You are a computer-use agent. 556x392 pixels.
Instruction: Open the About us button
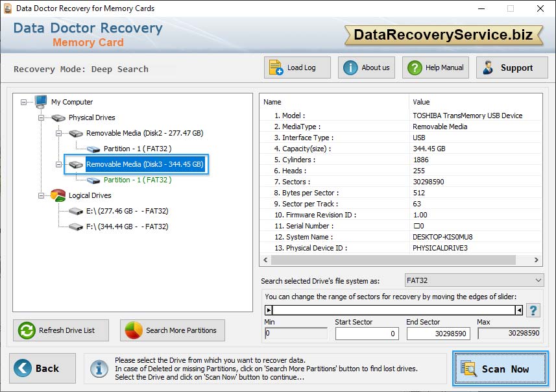tap(367, 67)
